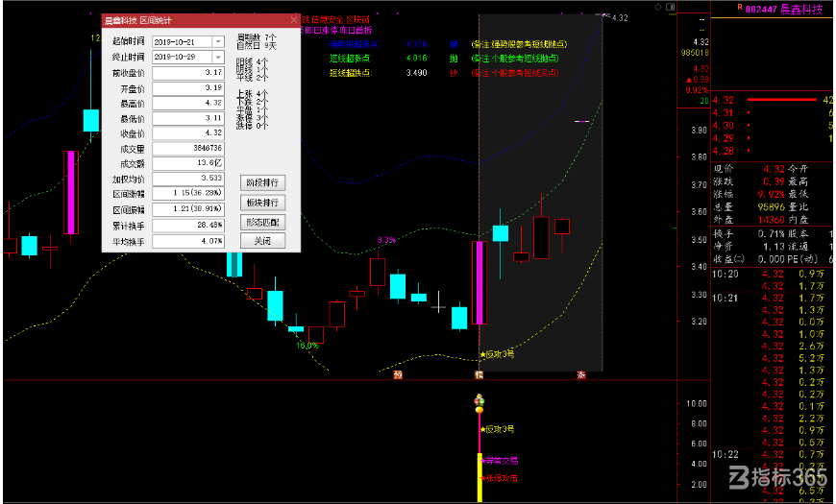
Task: Click the 强势股超涨点 indicator label
Action: click(x=355, y=44)
